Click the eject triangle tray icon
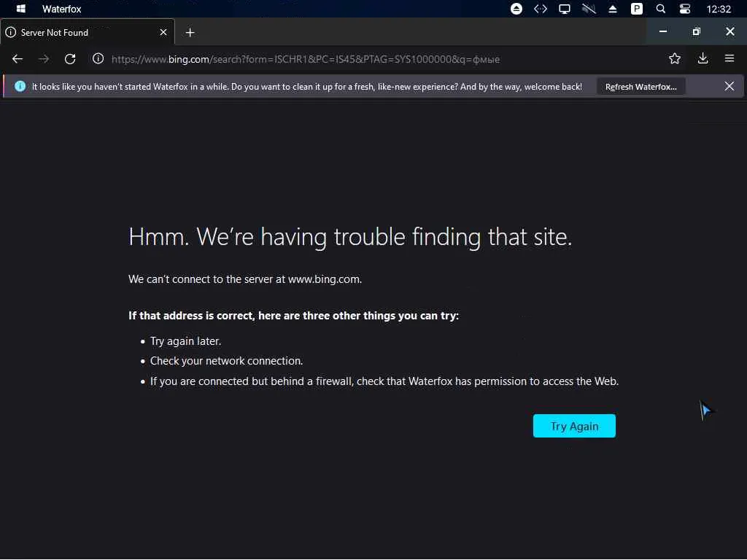The image size is (747, 560). [x=613, y=9]
